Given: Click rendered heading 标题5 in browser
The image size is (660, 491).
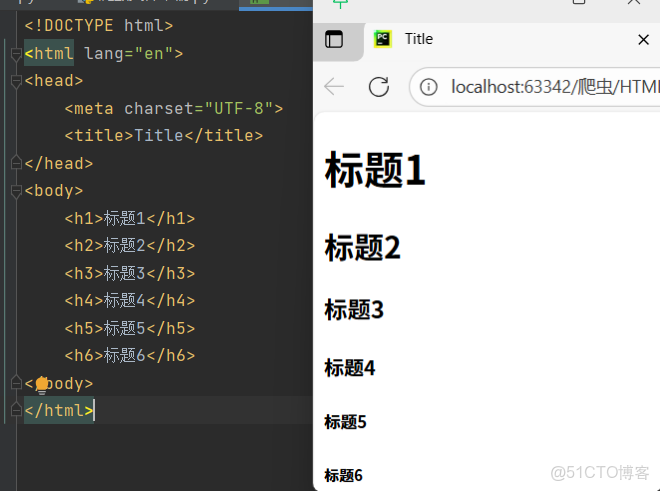Looking at the screenshot, I should (345, 422).
